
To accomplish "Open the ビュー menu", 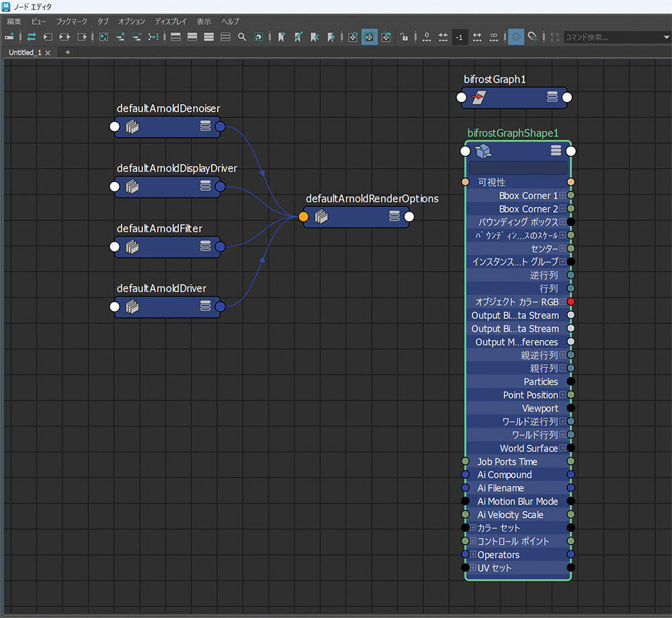I will (38, 21).
